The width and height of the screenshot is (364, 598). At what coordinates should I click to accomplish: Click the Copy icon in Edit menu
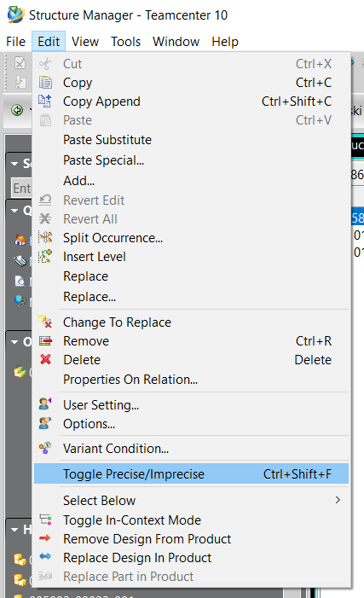pyautogui.click(x=45, y=83)
